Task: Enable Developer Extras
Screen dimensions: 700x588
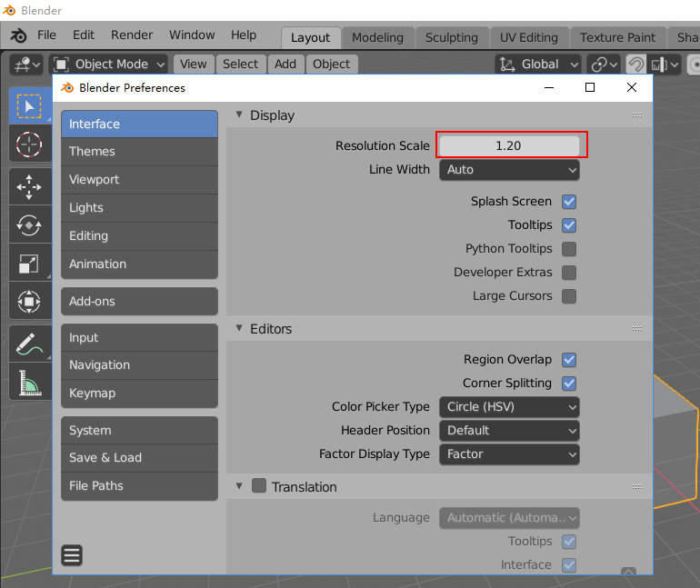Action: coord(569,273)
